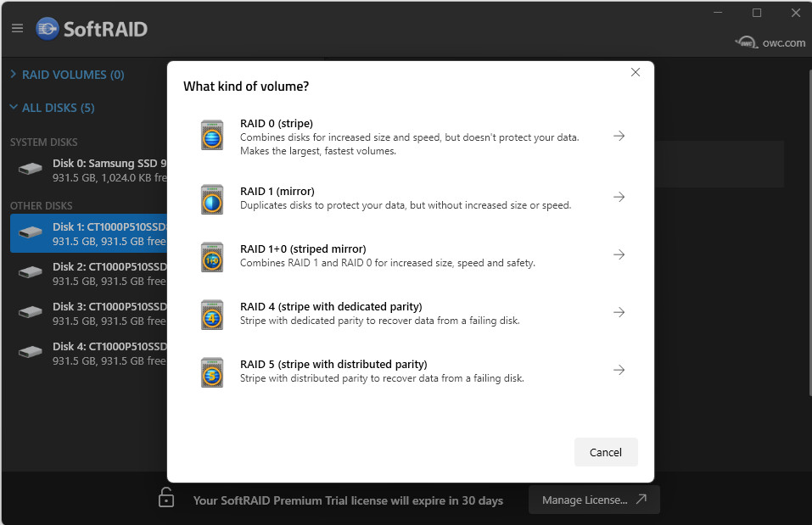The width and height of the screenshot is (812, 525).
Task: Click the SoftRAID logo icon
Action: [48, 29]
